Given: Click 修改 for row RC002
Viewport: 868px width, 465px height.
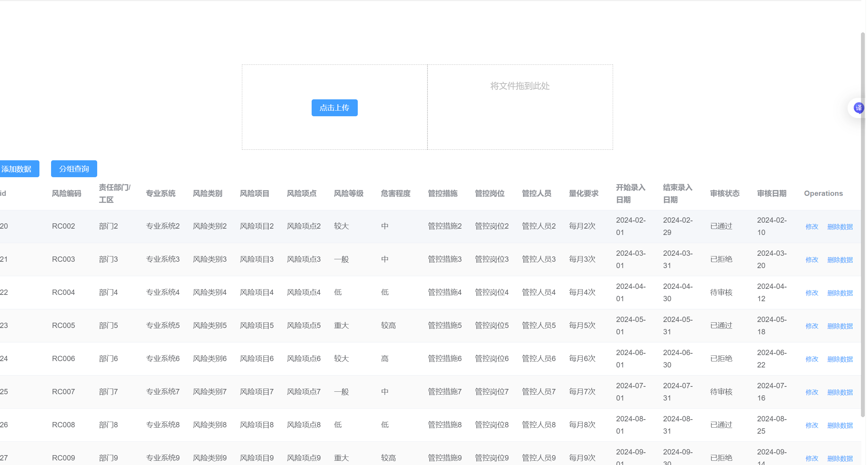Looking at the screenshot, I should point(812,227).
